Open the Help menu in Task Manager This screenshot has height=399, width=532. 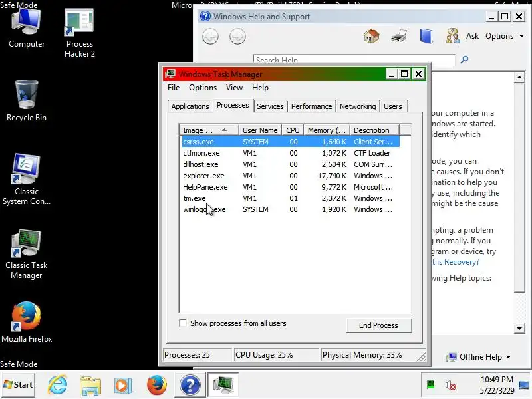pyautogui.click(x=260, y=88)
